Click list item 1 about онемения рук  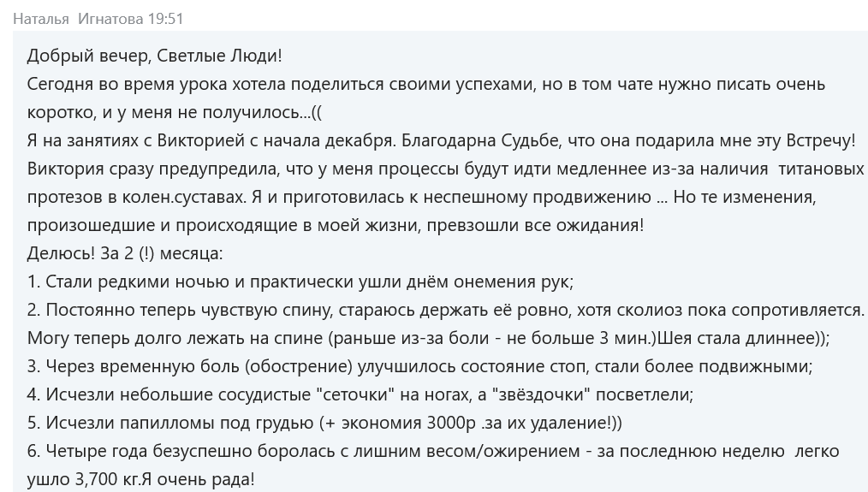pyautogui.click(x=300, y=282)
